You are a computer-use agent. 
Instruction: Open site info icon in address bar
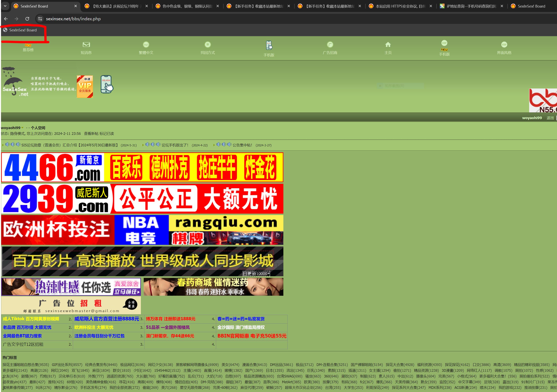(40, 19)
